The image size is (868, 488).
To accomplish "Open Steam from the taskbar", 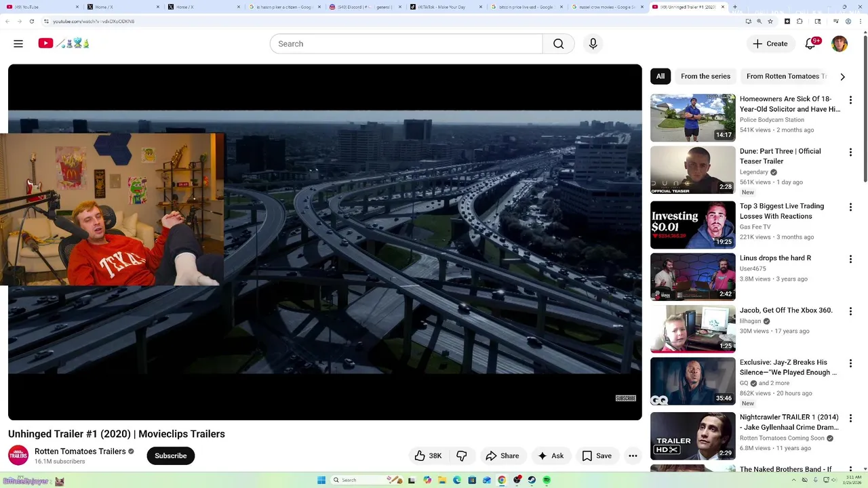I will coord(532,480).
